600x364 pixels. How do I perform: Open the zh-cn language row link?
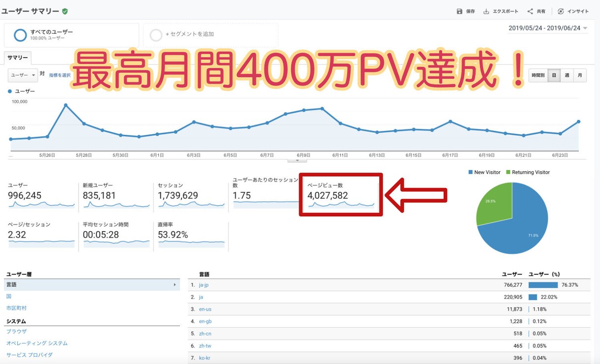[x=205, y=334]
